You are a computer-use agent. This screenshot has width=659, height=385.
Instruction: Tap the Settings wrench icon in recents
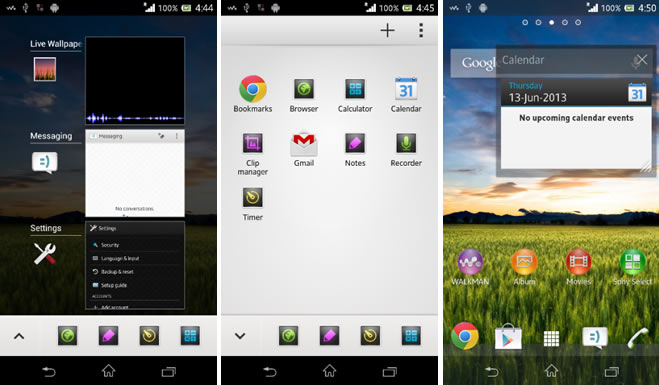(45, 254)
